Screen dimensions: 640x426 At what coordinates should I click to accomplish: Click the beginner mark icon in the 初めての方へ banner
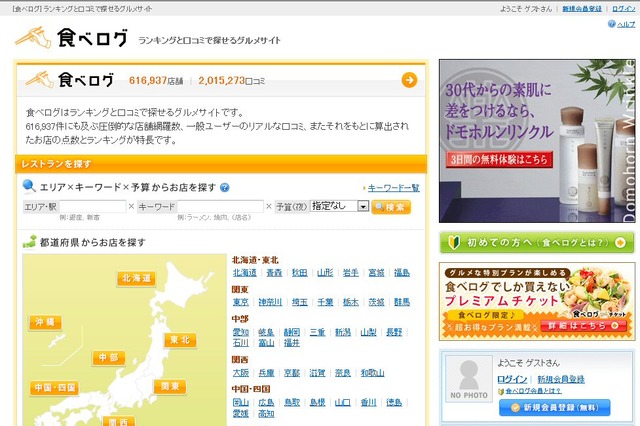click(454, 243)
